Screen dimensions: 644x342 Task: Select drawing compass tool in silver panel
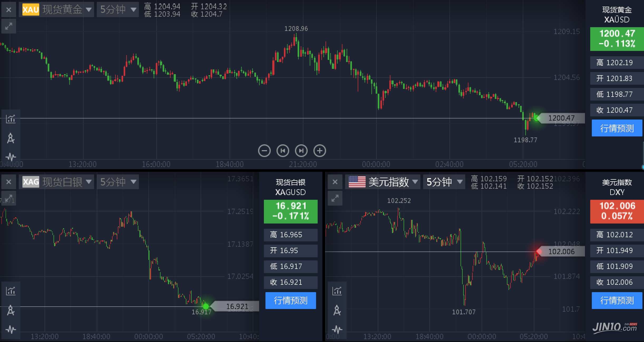pyautogui.click(x=11, y=310)
